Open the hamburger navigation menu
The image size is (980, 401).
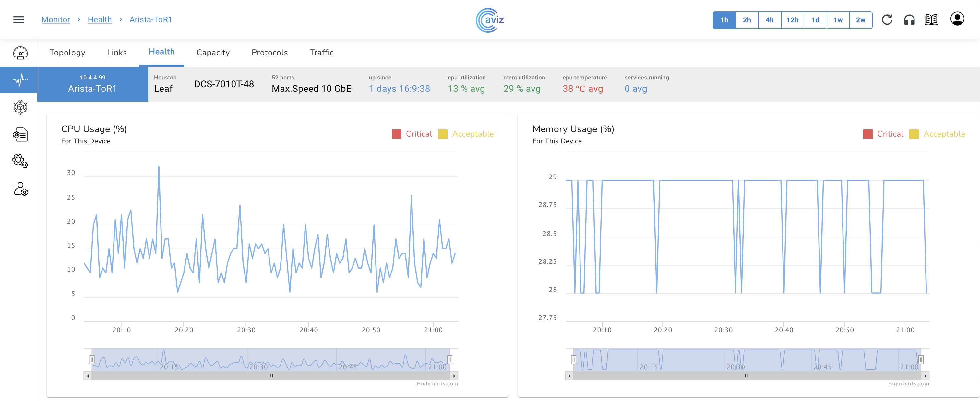coord(18,19)
